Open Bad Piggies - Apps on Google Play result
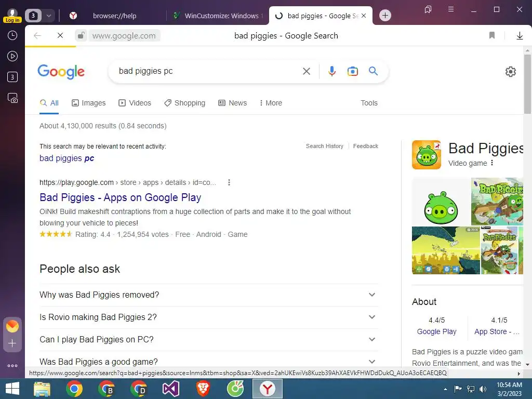The height and width of the screenshot is (399, 532). (x=121, y=197)
